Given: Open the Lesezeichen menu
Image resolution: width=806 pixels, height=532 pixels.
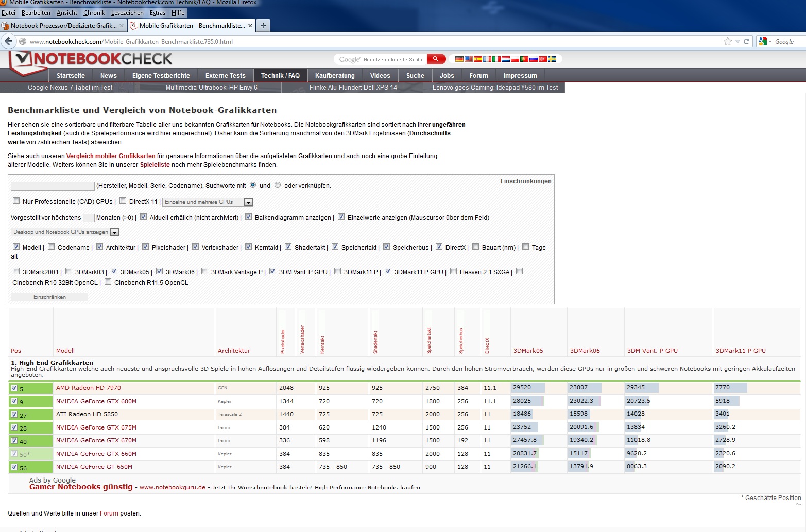Looking at the screenshot, I should click(x=127, y=13).
